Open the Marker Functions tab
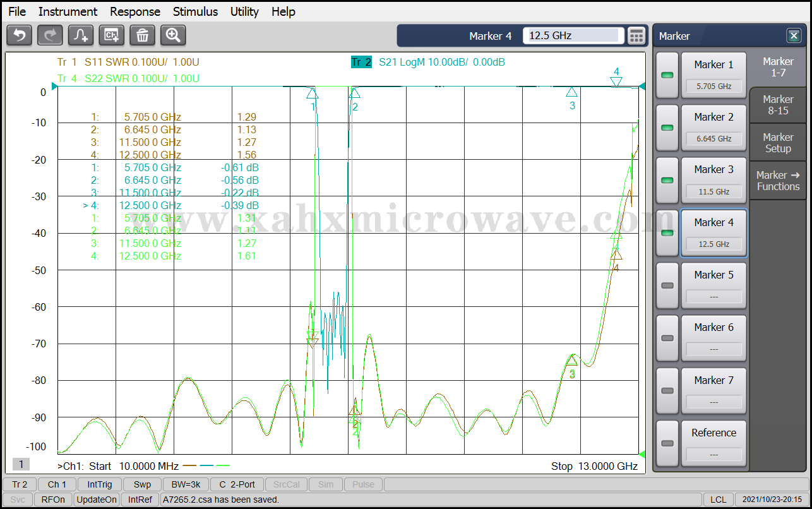The width and height of the screenshot is (812, 509). [x=778, y=181]
